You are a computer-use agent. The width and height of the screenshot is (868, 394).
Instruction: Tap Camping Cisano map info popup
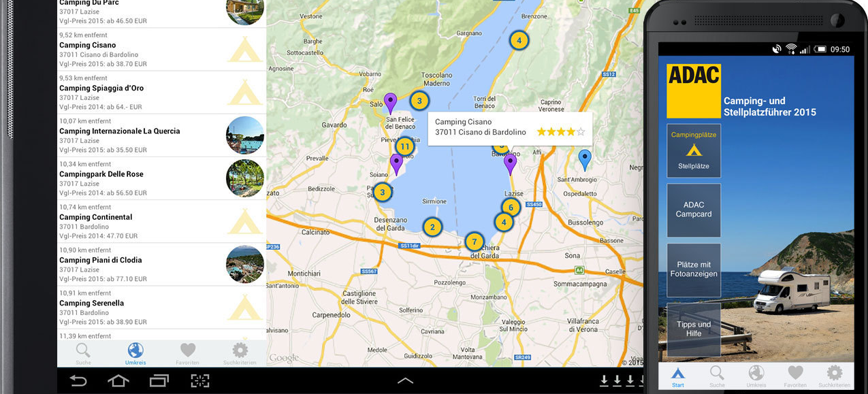pos(509,127)
